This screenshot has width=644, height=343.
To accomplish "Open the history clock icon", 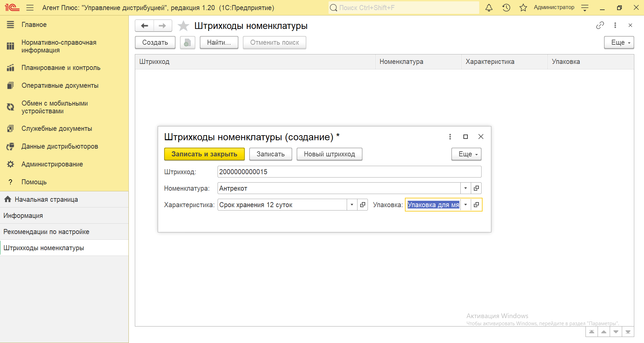I will pos(506,8).
